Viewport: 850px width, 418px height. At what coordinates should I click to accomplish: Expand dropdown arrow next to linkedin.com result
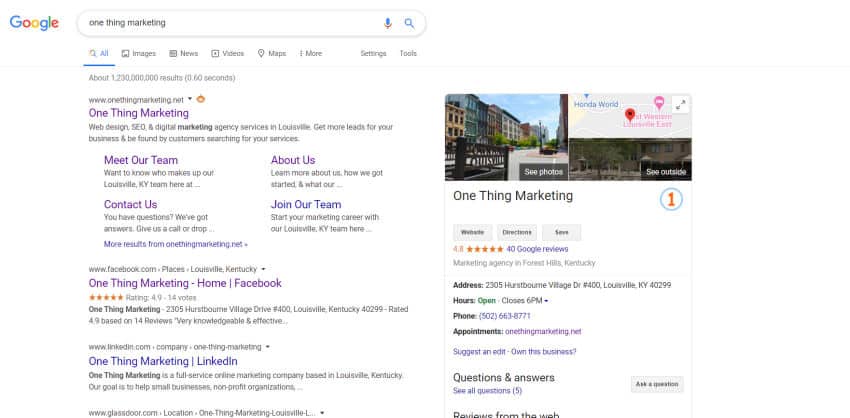pyautogui.click(x=268, y=347)
